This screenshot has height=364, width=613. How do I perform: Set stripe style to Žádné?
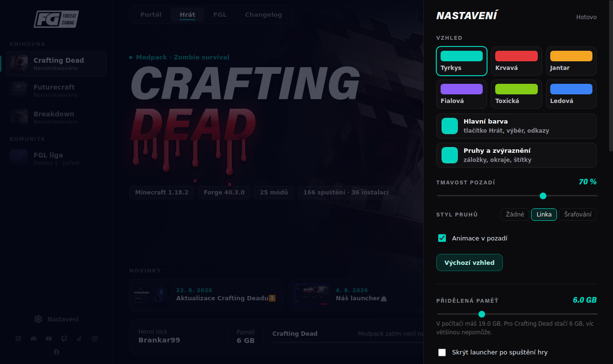point(515,215)
